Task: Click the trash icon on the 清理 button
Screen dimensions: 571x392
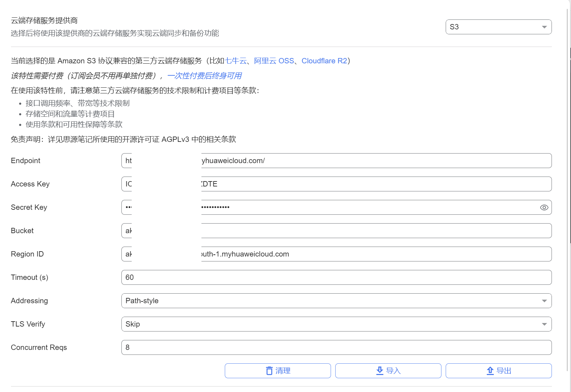Action: point(269,371)
